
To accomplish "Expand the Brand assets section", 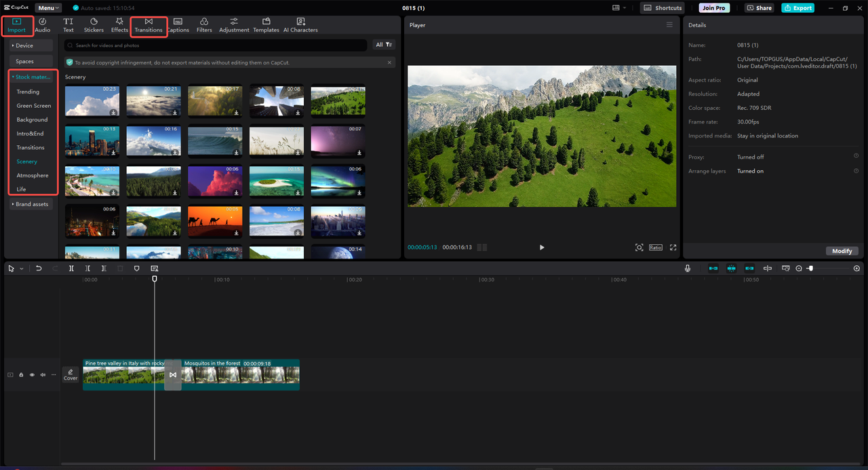I will pos(31,204).
